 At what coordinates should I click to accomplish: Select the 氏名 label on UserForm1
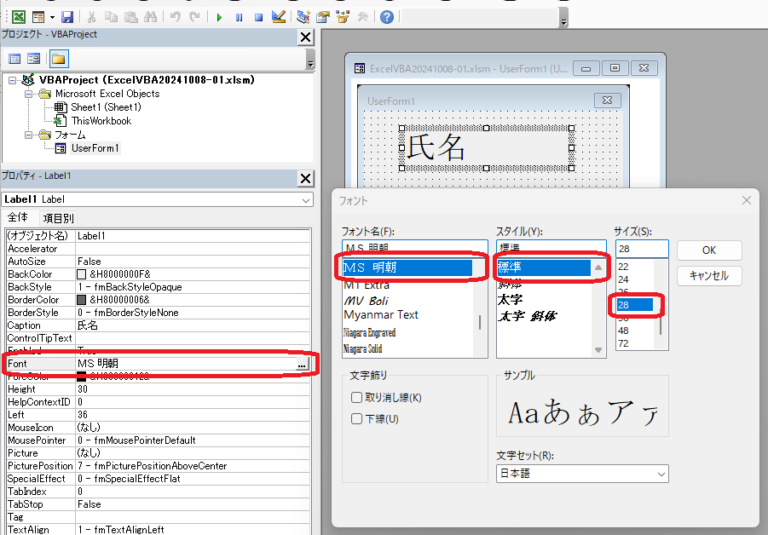(x=486, y=147)
